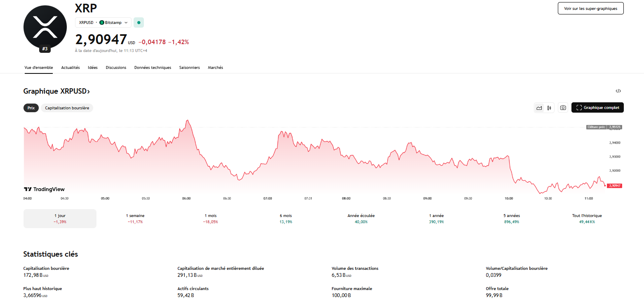
Task: Click the 06:00 time axis label
Action: 186,198
